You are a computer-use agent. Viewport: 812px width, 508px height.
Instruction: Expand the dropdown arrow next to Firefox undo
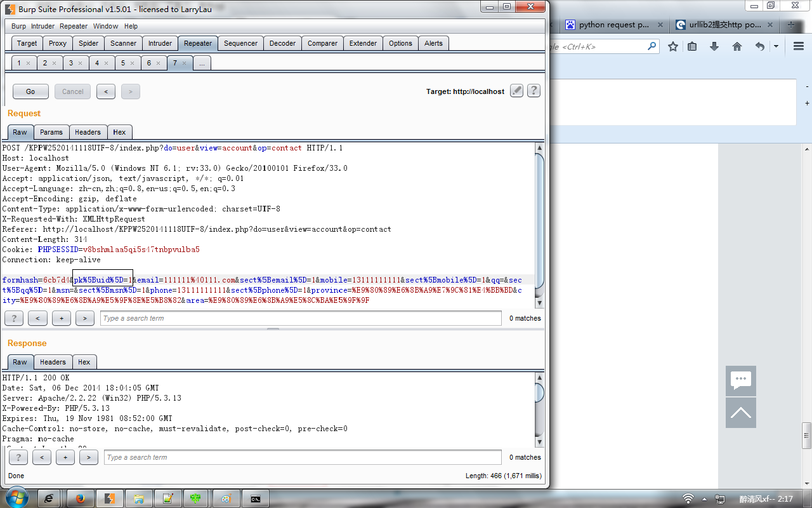(x=776, y=46)
